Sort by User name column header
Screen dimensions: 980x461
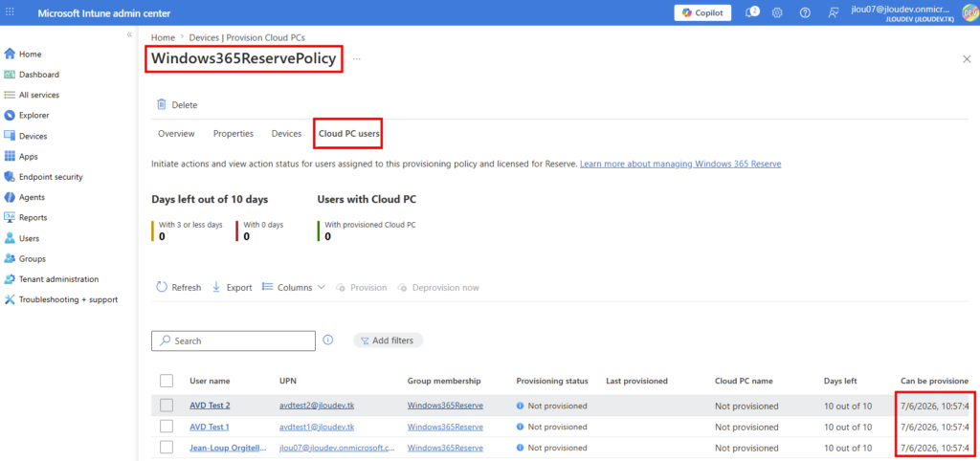[210, 381]
